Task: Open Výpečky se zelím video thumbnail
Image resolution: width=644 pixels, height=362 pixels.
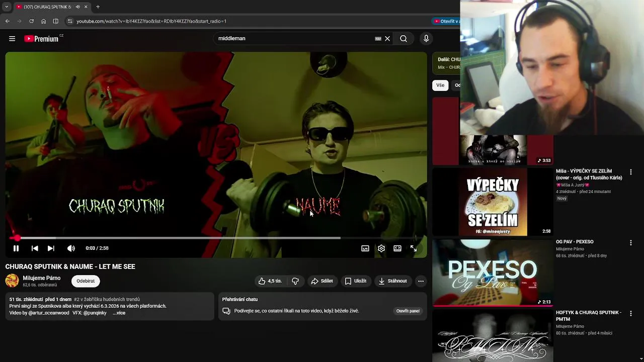Action: [x=493, y=202]
